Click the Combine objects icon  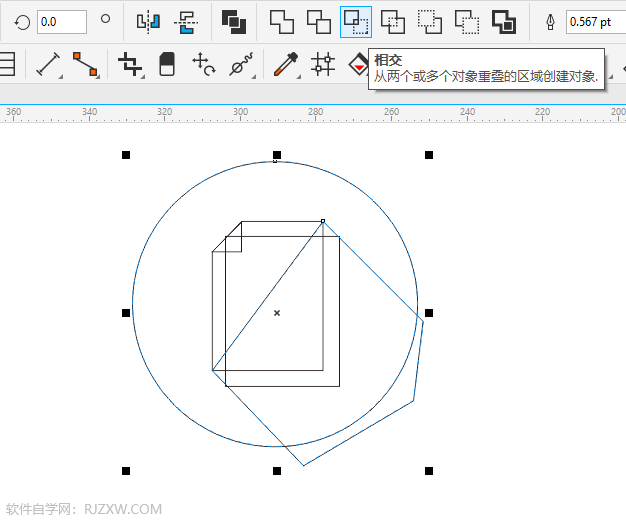(234, 21)
